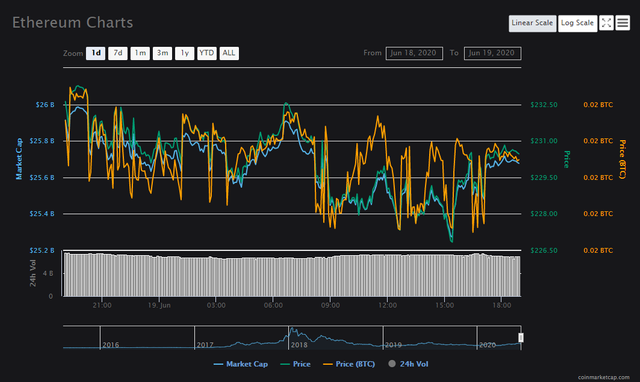The image size is (640, 382).
Task: Click the Market Cap axis title
Action: [x=19, y=159]
